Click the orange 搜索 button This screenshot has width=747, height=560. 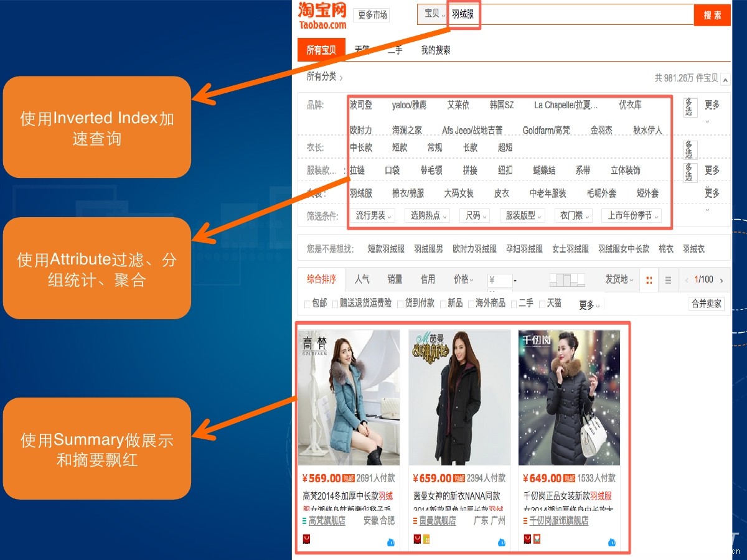pos(712,15)
